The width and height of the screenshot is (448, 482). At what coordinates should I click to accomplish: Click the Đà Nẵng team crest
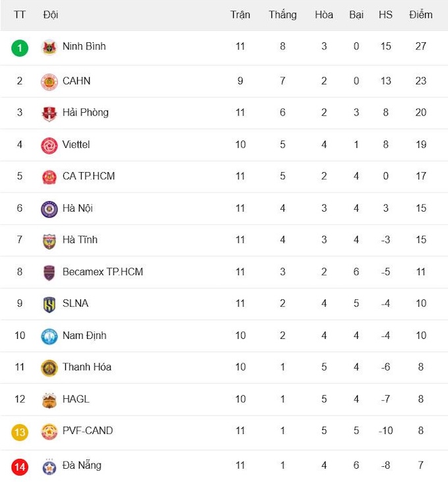(49, 466)
